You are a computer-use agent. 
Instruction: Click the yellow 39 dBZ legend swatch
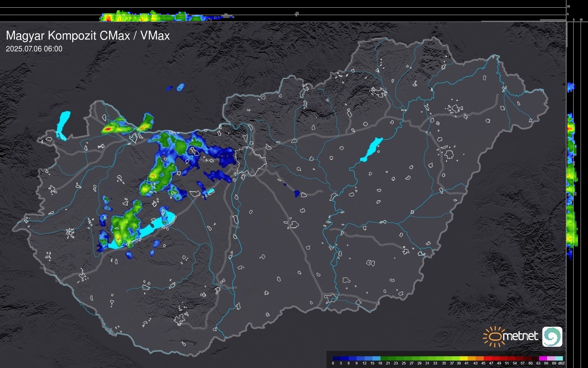tap(463, 358)
